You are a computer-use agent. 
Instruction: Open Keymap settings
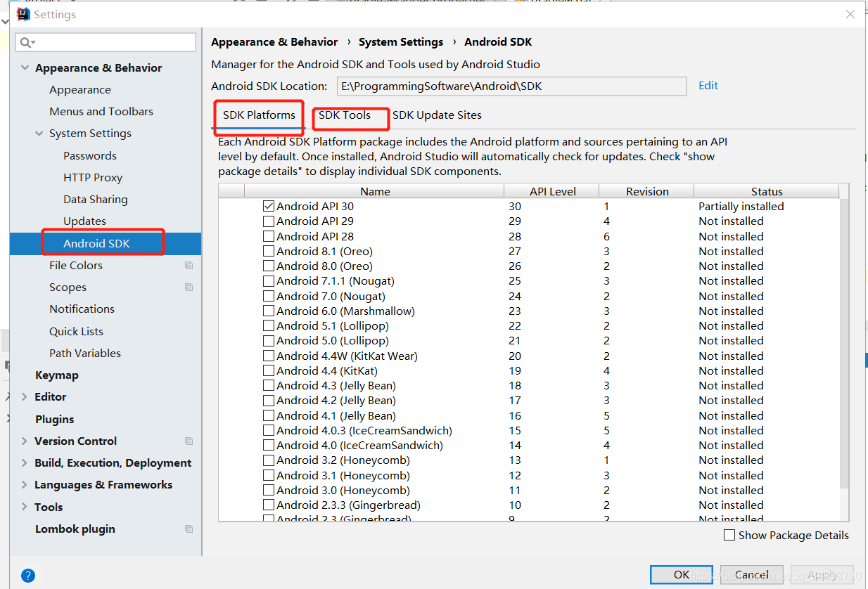57,375
